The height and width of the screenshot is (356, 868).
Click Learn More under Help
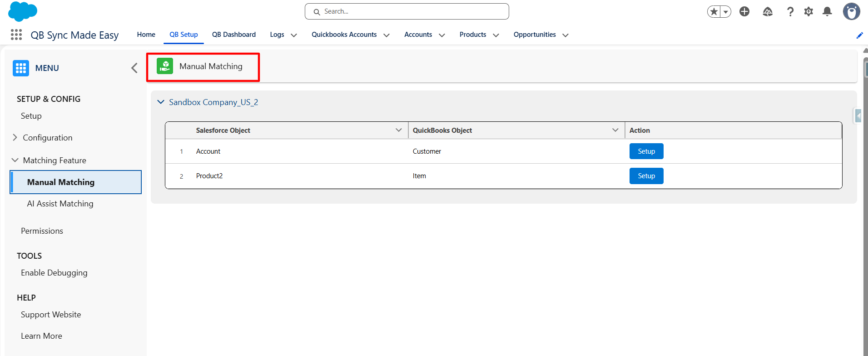coord(41,336)
